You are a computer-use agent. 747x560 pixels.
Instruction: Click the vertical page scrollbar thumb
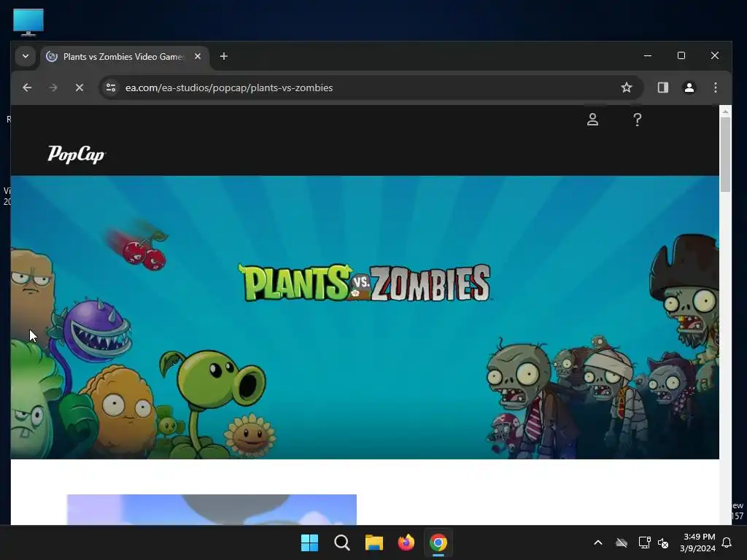click(x=725, y=154)
